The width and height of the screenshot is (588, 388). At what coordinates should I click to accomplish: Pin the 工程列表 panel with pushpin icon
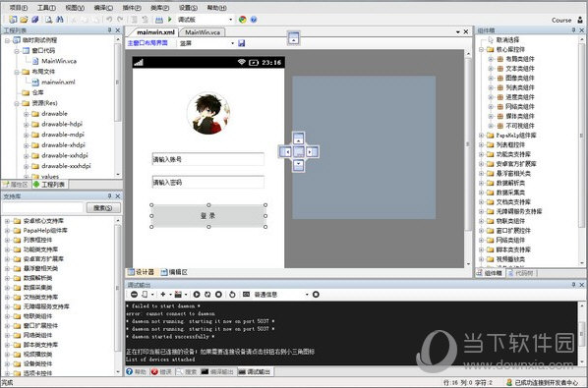pyautogui.click(x=109, y=30)
